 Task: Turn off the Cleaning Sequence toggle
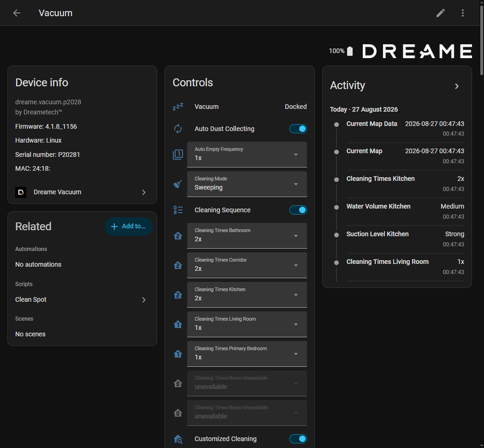coord(298,210)
